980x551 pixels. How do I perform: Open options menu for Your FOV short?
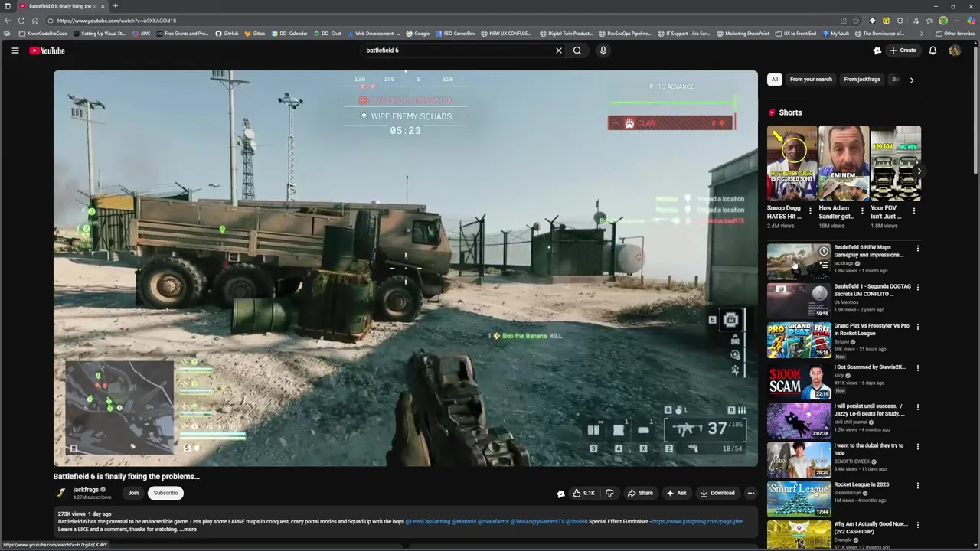tap(913, 211)
